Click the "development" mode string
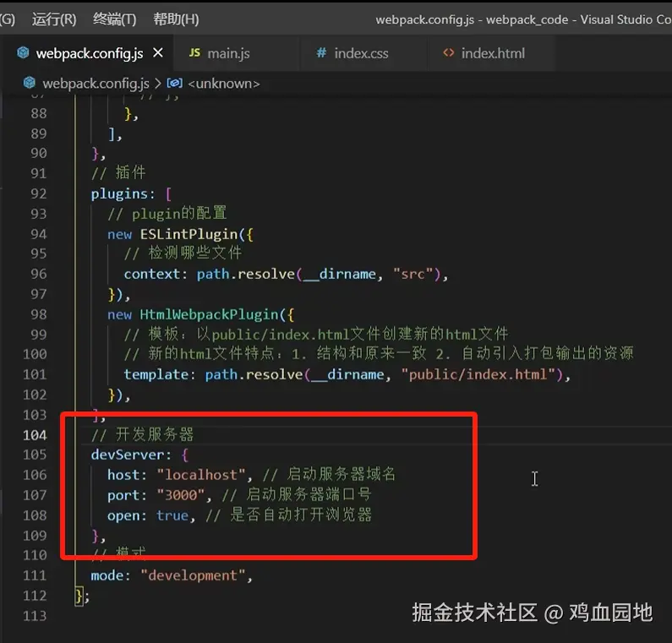 193,575
